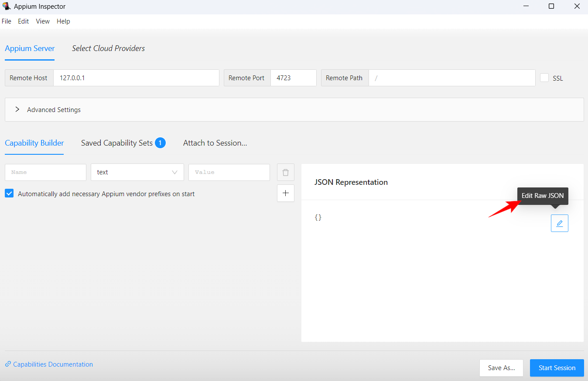Screen dimensions: 588x381
Task: Click the Remote Host input field
Action: 136,78
